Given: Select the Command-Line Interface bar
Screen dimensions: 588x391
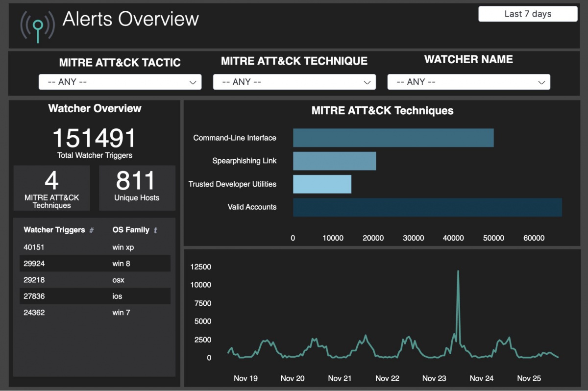Looking at the screenshot, I should coord(393,138).
